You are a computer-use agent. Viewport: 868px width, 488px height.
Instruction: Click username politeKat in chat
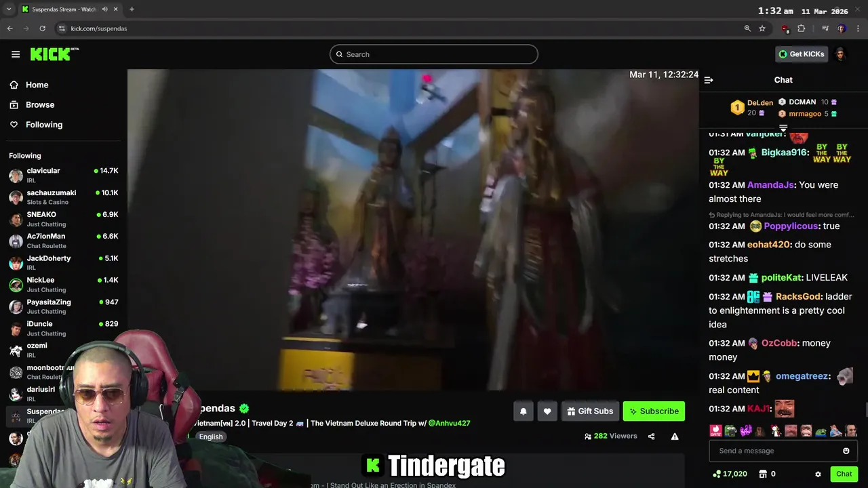click(781, 278)
